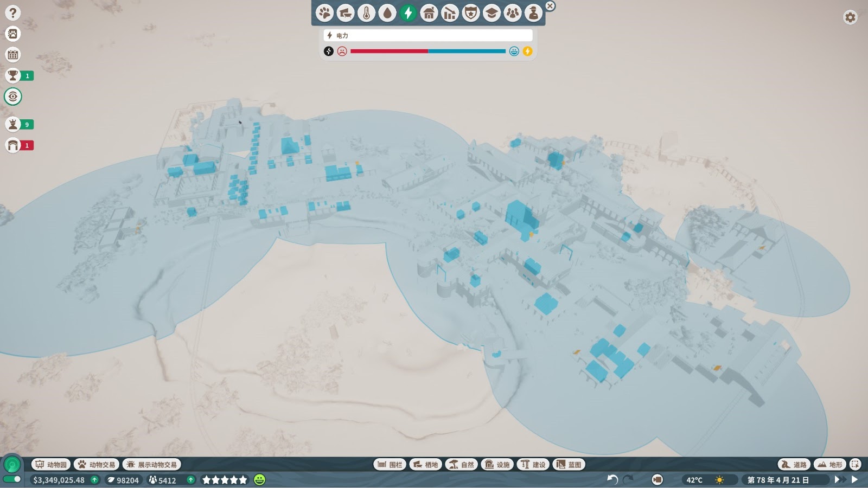Open the entrance alert icon with badge 1

(13, 145)
